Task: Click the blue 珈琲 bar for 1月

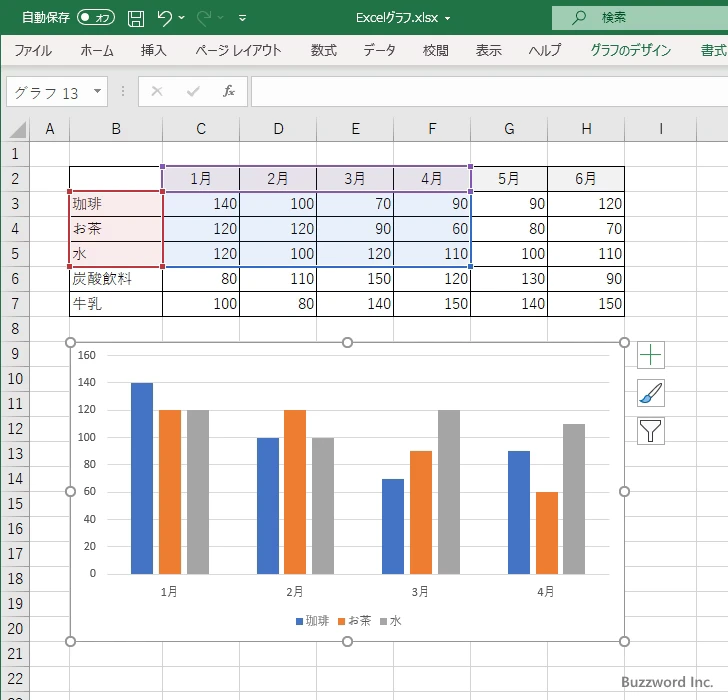Action: tap(142, 478)
